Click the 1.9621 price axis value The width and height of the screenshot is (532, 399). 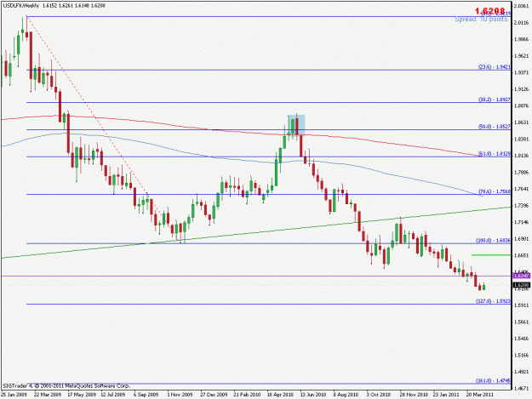pos(522,55)
